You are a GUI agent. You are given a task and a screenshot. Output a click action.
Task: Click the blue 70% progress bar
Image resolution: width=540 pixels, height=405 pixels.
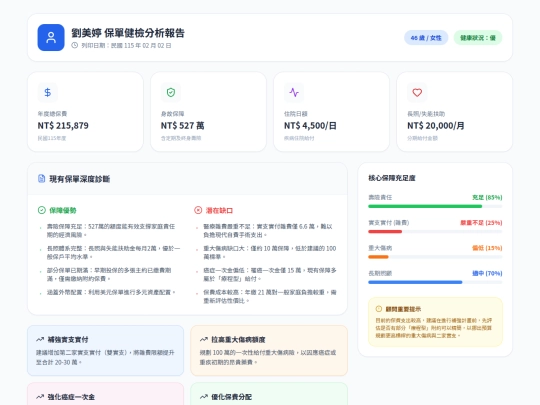click(415, 282)
